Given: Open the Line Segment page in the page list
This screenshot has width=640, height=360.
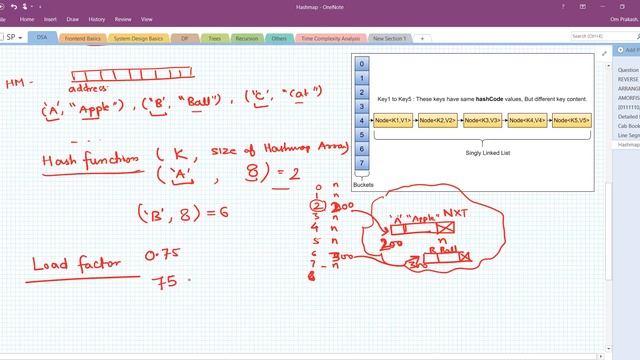Looking at the screenshot, I should click(x=628, y=135).
